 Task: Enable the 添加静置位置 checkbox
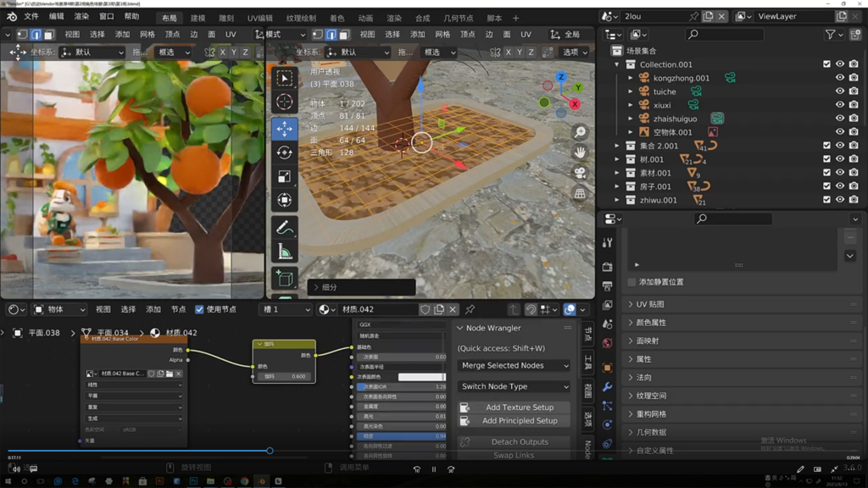click(632, 281)
